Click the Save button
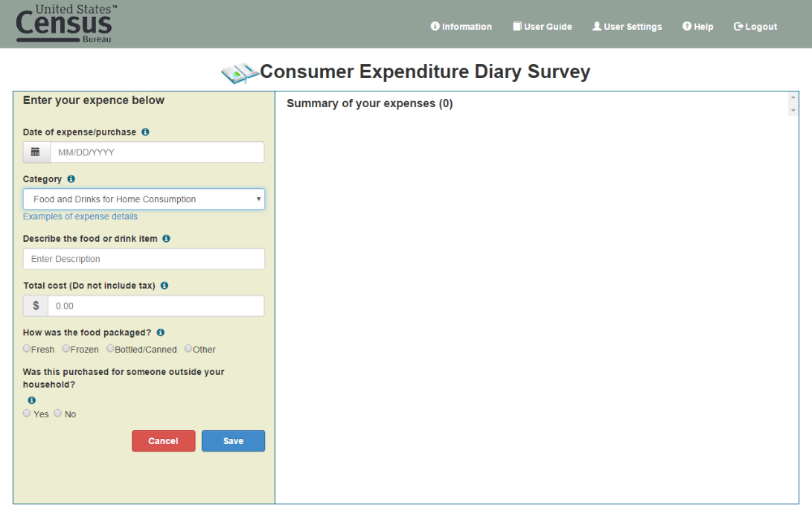 (233, 441)
